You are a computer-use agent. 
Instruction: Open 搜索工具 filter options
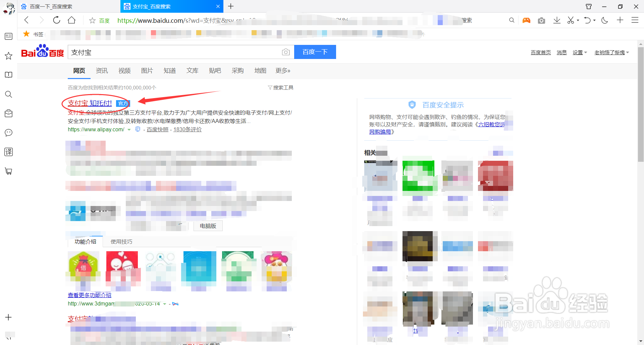[281, 87]
